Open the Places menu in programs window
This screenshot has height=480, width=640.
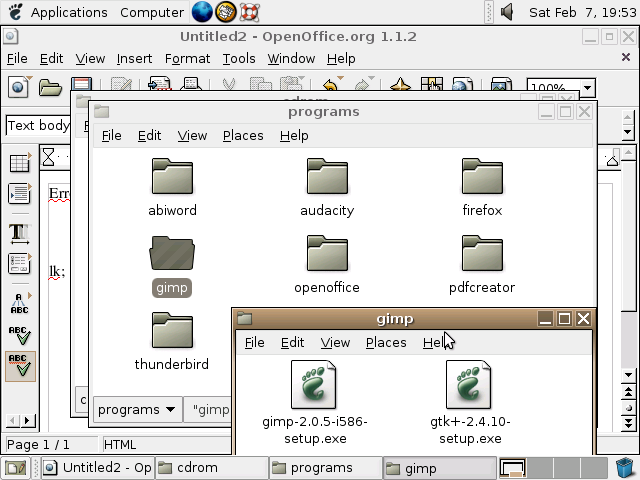(x=243, y=135)
